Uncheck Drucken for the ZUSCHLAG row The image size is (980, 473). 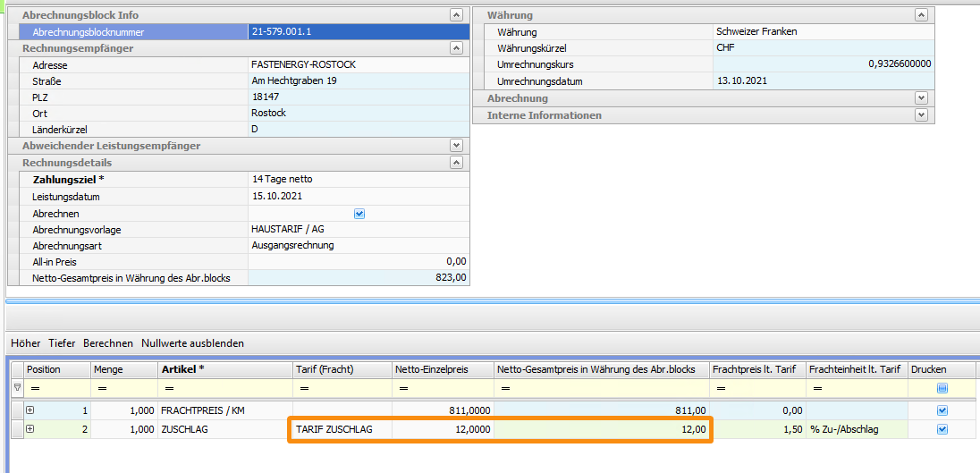(942, 429)
